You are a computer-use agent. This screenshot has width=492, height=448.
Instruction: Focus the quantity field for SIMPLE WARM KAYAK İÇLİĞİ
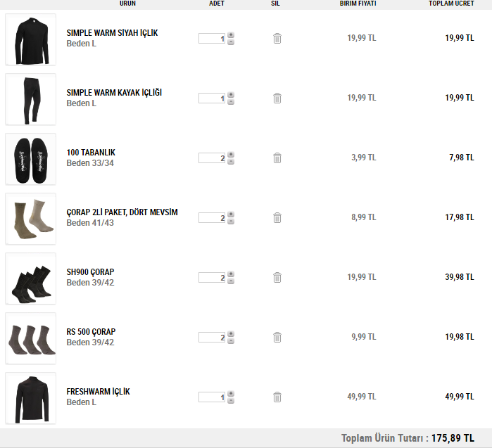coord(212,98)
